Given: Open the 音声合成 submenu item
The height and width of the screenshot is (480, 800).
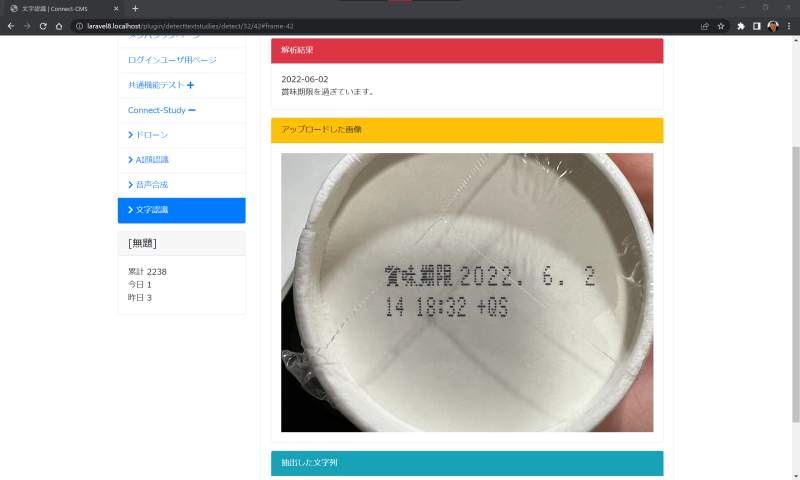Looking at the screenshot, I should (152, 185).
